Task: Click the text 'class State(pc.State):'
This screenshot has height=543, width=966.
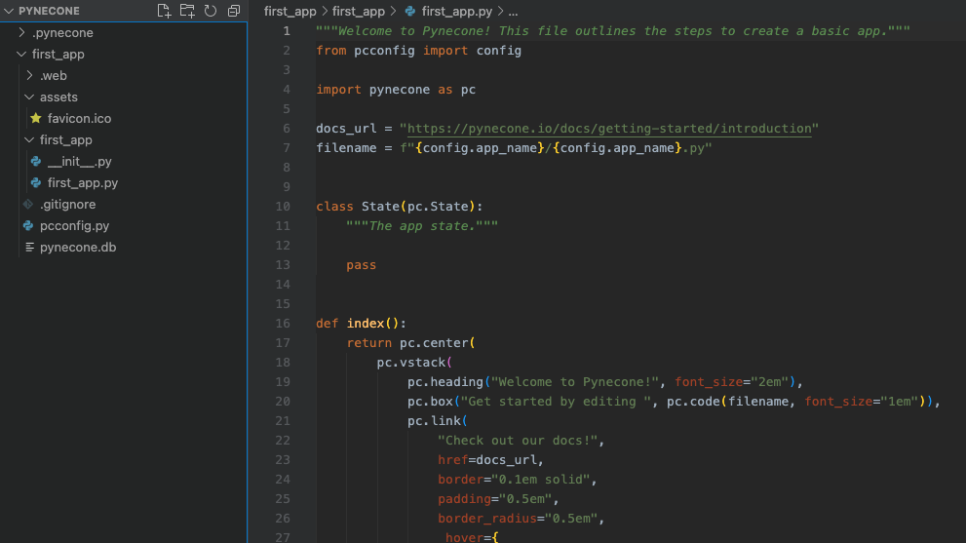Action: [x=399, y=206]
